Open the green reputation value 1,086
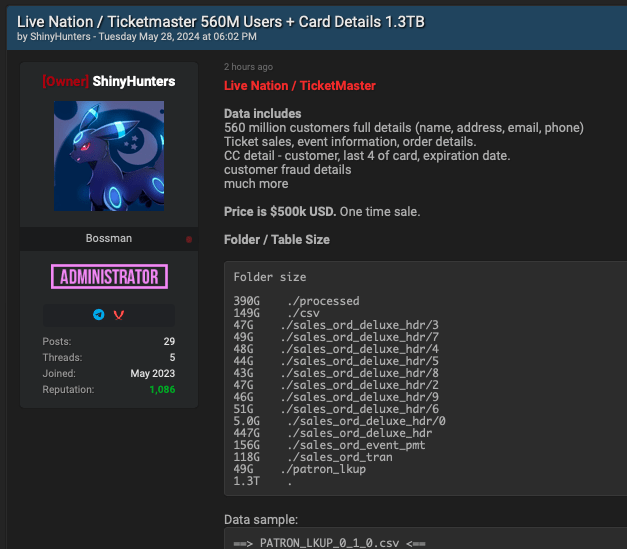The height and width of the screenshot is (549, 627). 162,389
